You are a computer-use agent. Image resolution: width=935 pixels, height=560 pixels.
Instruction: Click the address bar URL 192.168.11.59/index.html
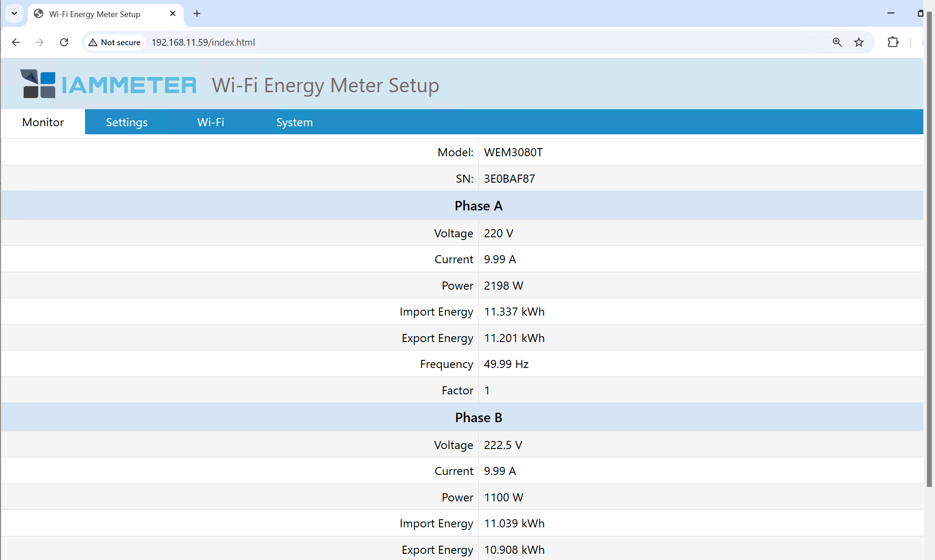(203, 42)
